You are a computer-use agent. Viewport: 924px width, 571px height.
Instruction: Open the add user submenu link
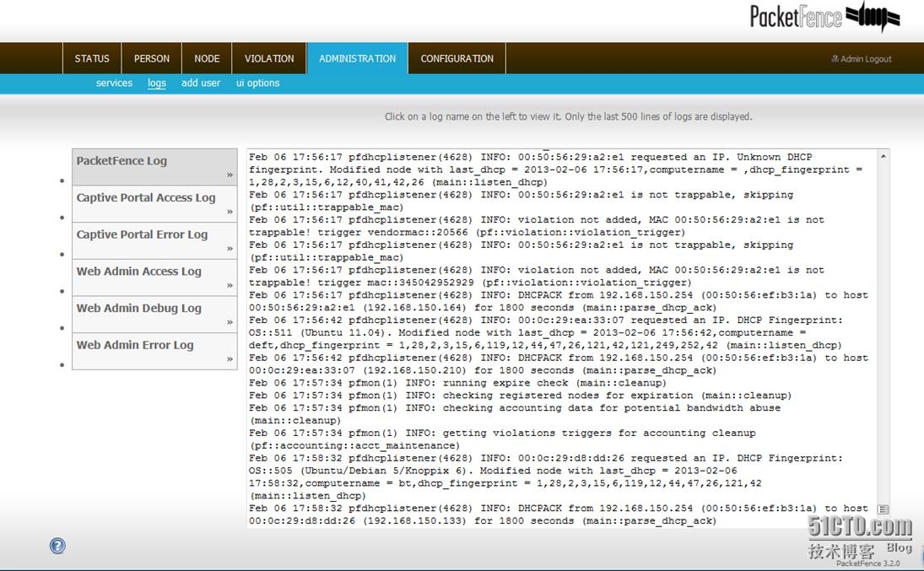pyautogui.click(x=201, y=83)
